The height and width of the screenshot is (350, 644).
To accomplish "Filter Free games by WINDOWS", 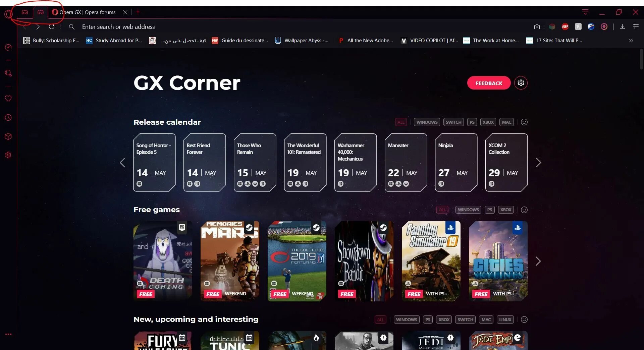I will [468, 210].
